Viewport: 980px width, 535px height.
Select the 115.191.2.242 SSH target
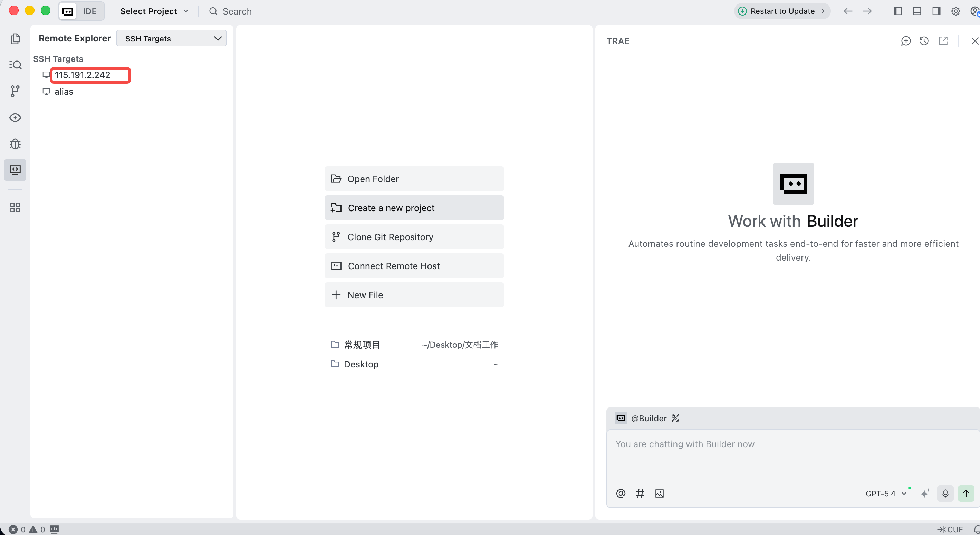point(82,75)
